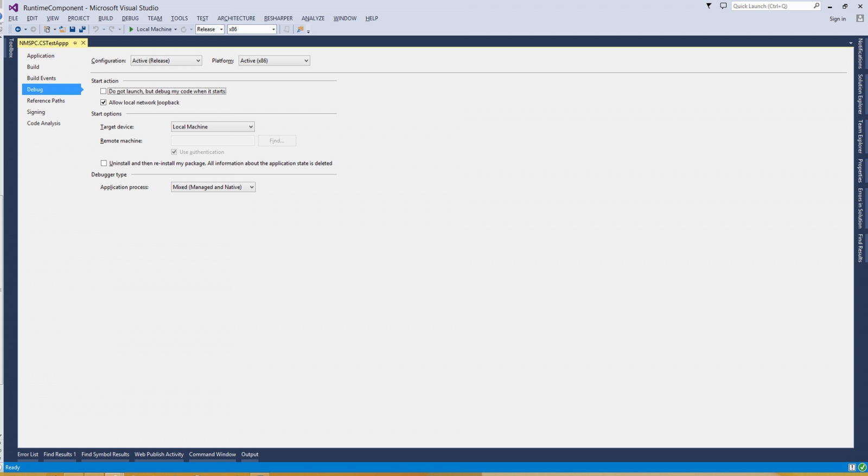Click the Sign in link
Image resolution: width=868 pixels, height=476 pixels.
[838, 19]
